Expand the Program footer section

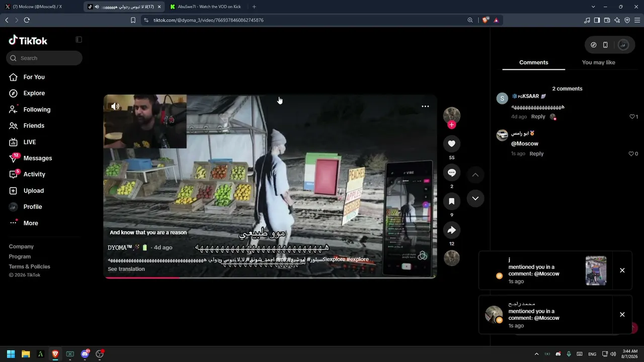(20, 256)
